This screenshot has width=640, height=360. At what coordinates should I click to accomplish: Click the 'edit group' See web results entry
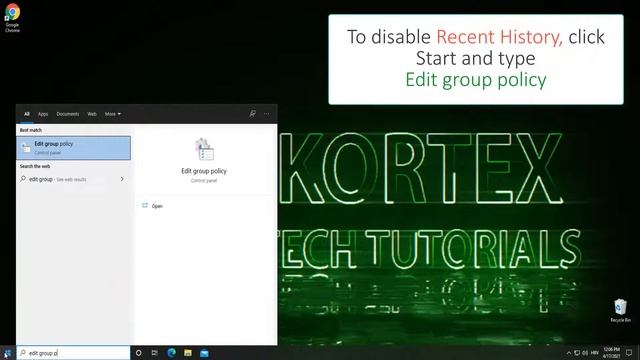73,179
